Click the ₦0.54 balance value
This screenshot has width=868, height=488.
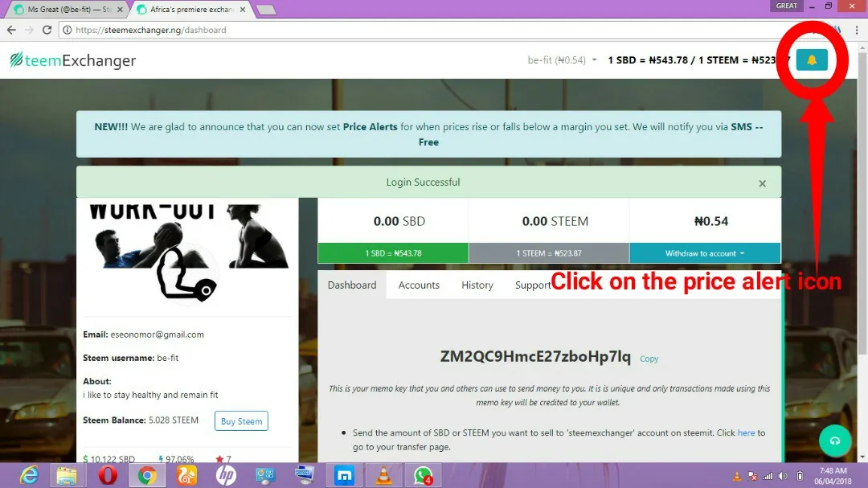pos(710,221)
